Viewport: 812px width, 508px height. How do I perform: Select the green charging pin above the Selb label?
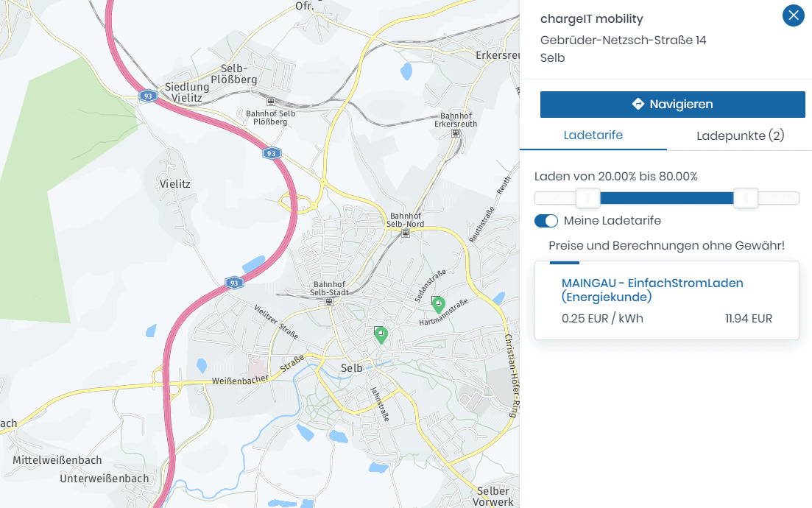point(381,335)
